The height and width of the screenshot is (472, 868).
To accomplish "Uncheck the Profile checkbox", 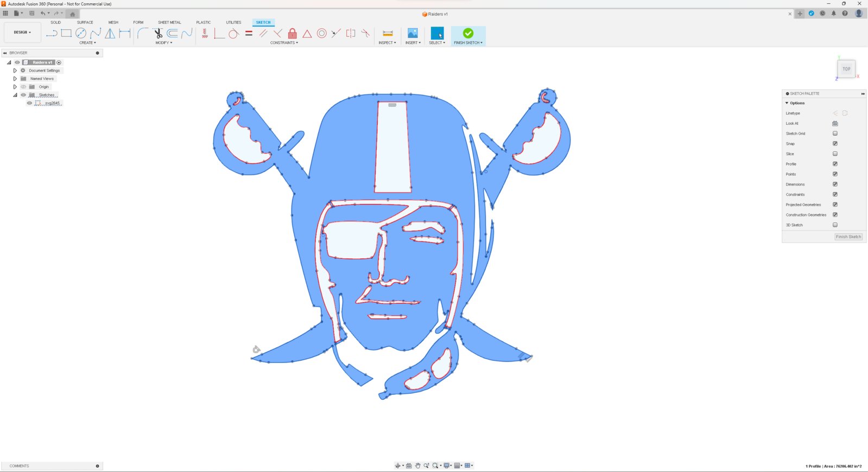I will tap(835, 164).
